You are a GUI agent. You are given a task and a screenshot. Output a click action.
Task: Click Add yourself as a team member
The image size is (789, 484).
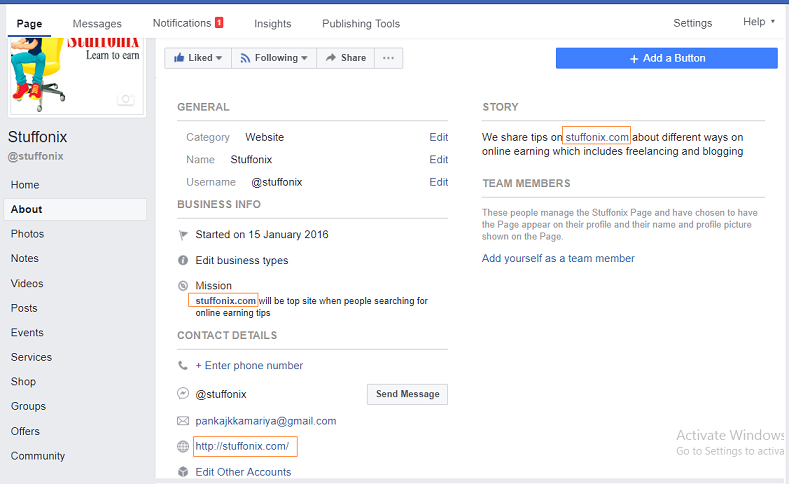(558, 258)
